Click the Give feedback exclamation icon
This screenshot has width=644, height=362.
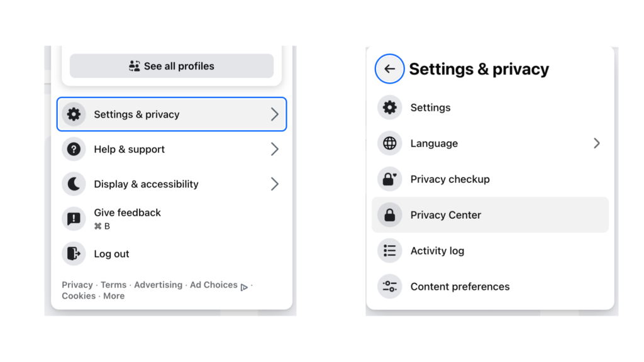click(74, 219)
